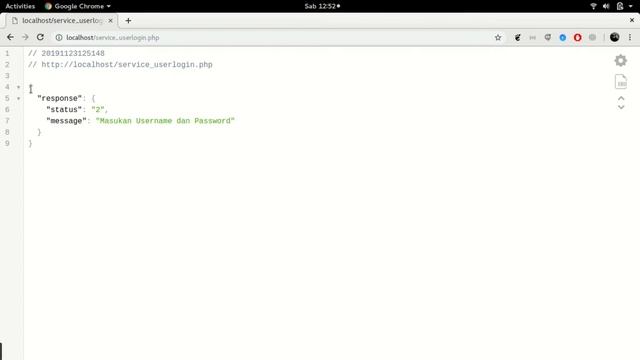Click the "response" key
Image resolution: width=640 pixels, height=360 pixels.
pos(60,98)
